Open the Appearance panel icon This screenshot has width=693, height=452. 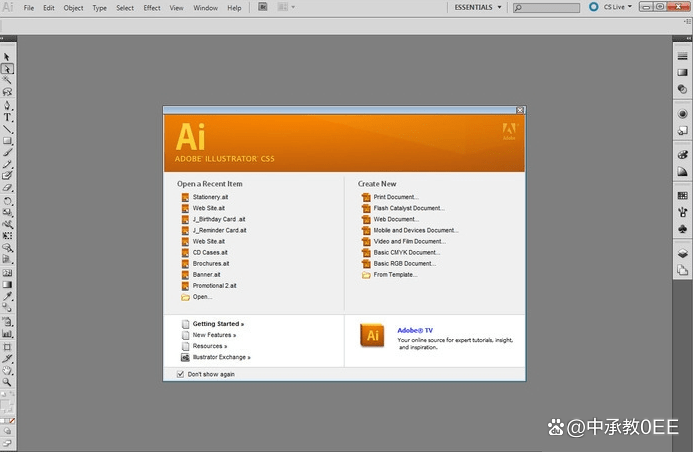(x=682, y=114)
